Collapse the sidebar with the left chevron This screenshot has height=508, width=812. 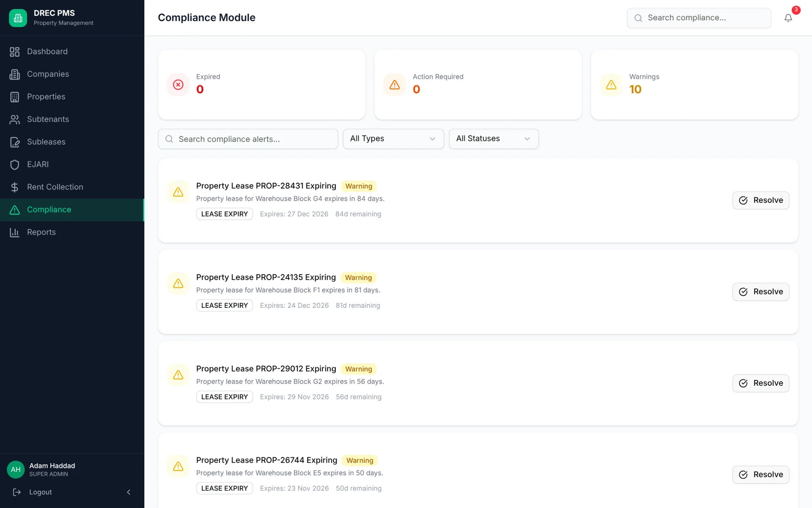129,492
